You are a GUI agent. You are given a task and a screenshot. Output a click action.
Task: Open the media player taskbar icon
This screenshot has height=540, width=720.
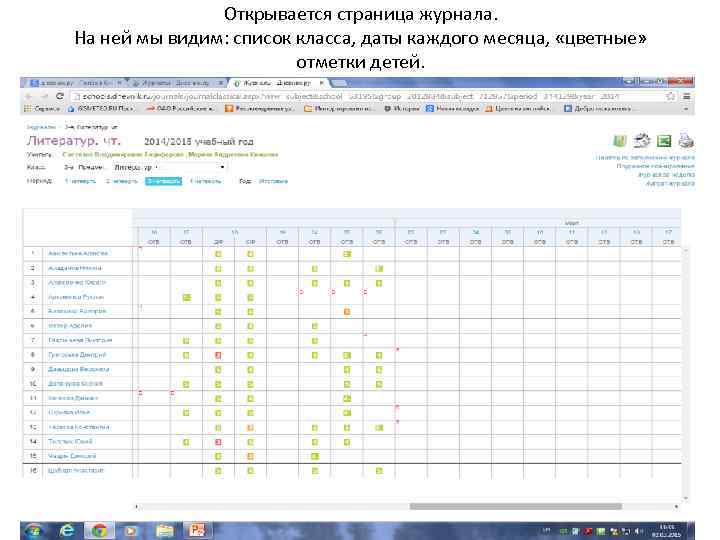point(130,530)
